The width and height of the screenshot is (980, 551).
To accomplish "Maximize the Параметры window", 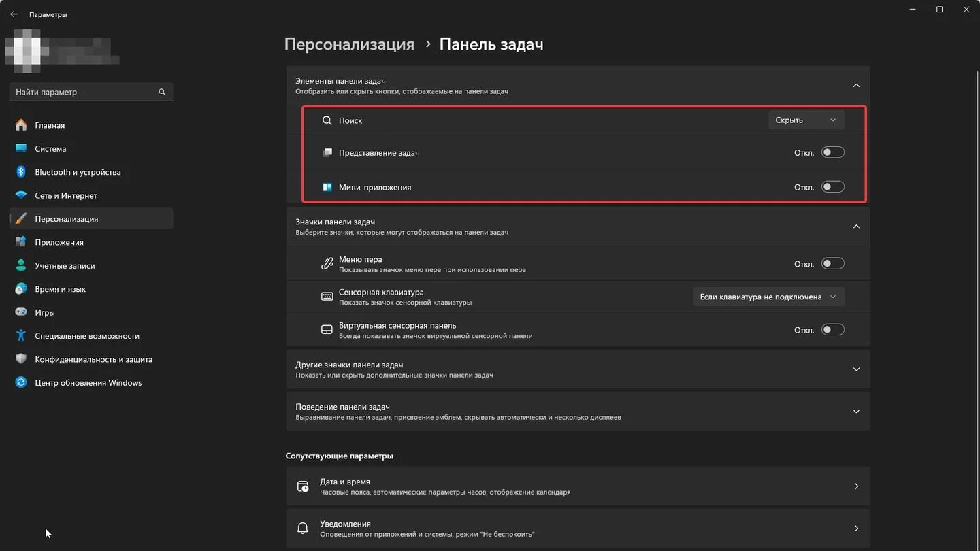I will click(x=939, y=10).
